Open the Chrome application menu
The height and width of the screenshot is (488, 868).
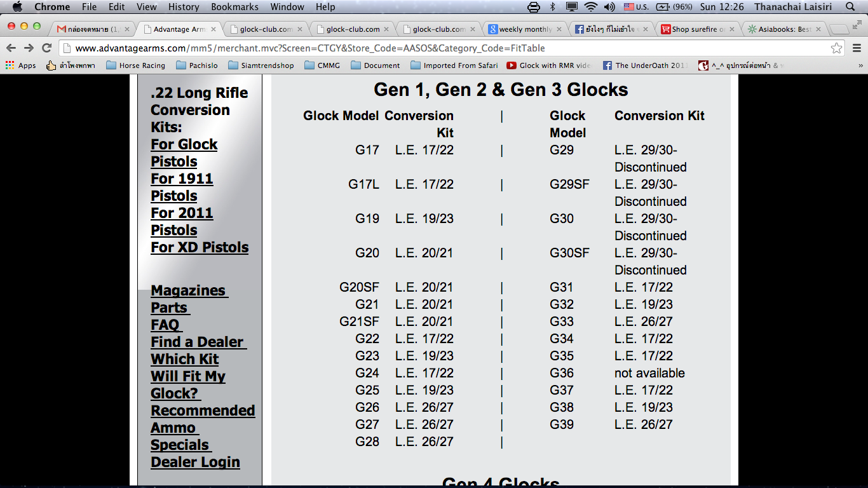point(52,7)
